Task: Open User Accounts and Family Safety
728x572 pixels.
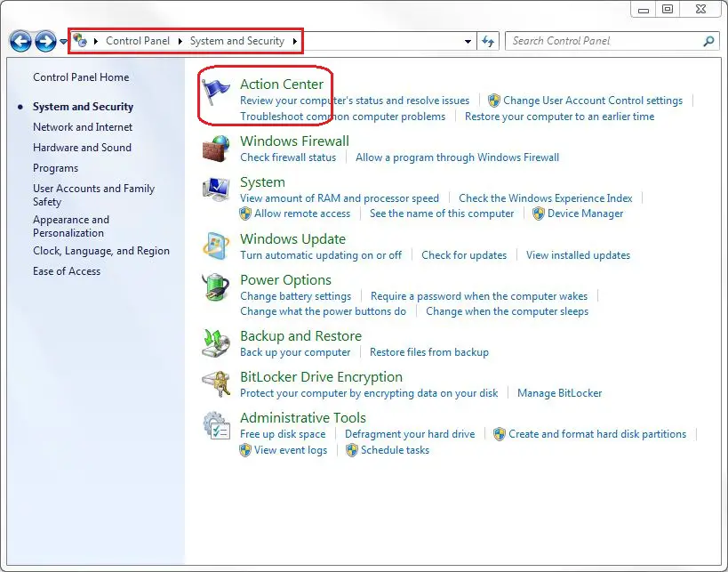Action: (x=93, y=195)
